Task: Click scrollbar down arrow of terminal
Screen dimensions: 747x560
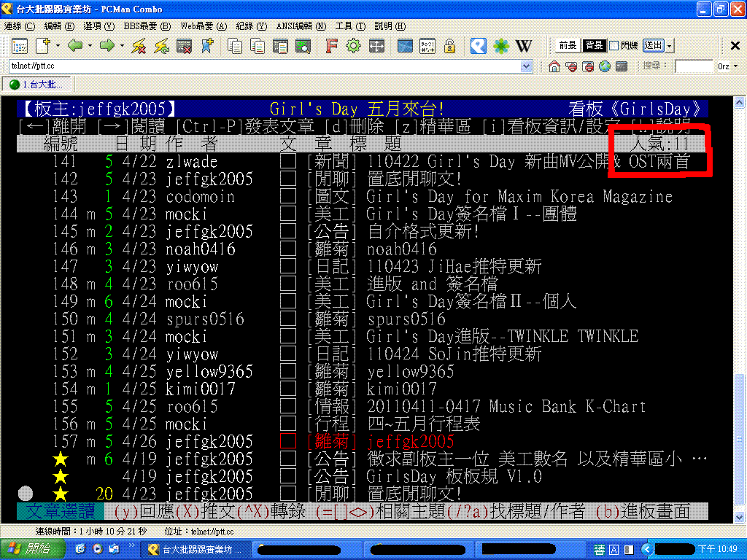Action: click(x=739, y=517)
